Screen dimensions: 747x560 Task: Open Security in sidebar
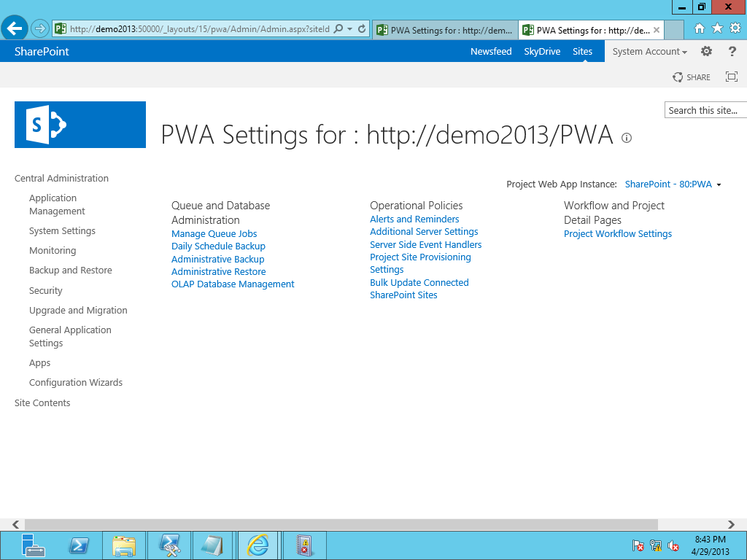click(46, 290)
